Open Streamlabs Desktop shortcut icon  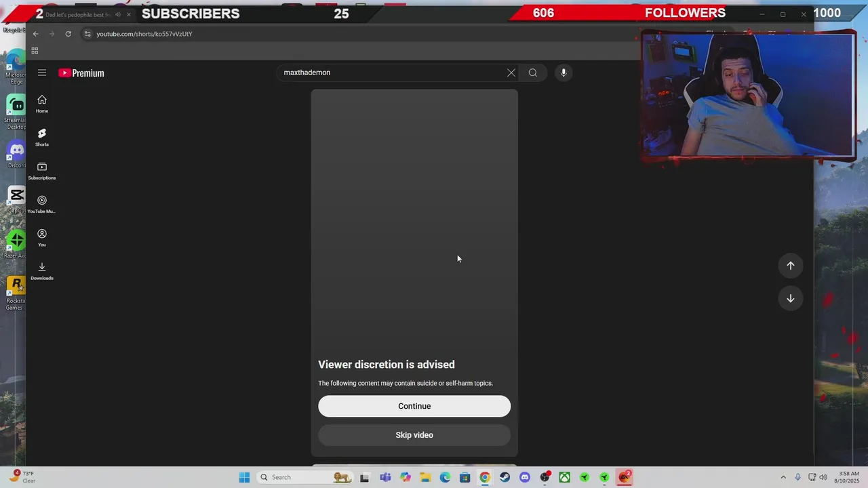tap(16, 113)
